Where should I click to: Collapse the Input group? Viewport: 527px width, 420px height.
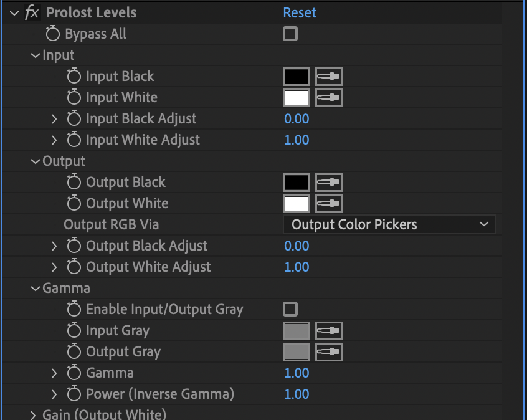pyautogui.click(x=36, y=55)
